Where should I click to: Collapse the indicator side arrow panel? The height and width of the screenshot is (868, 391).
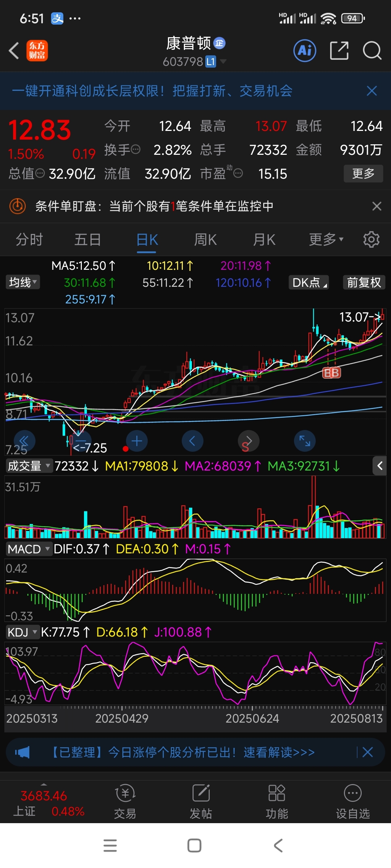[379, 466]
